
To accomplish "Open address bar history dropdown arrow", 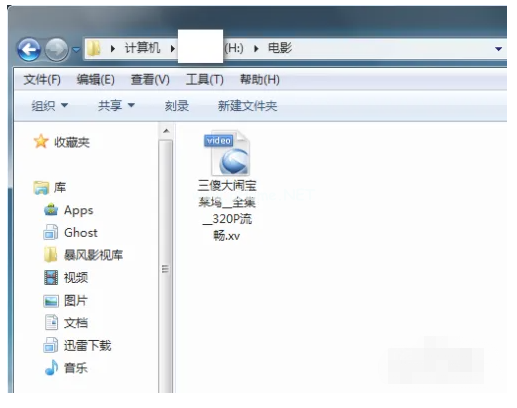I will pyautogui.click(x=498, y=49).
